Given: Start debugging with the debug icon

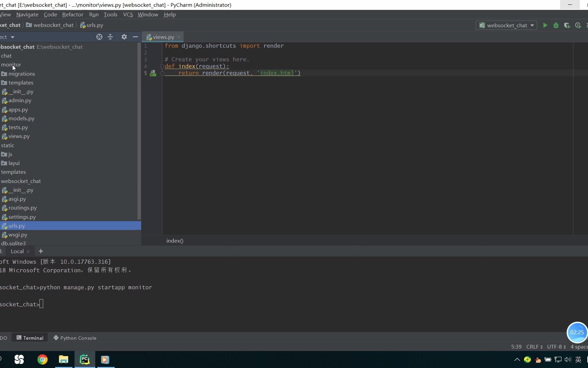Looking at the screenshot, I should [x=556, y=25].
